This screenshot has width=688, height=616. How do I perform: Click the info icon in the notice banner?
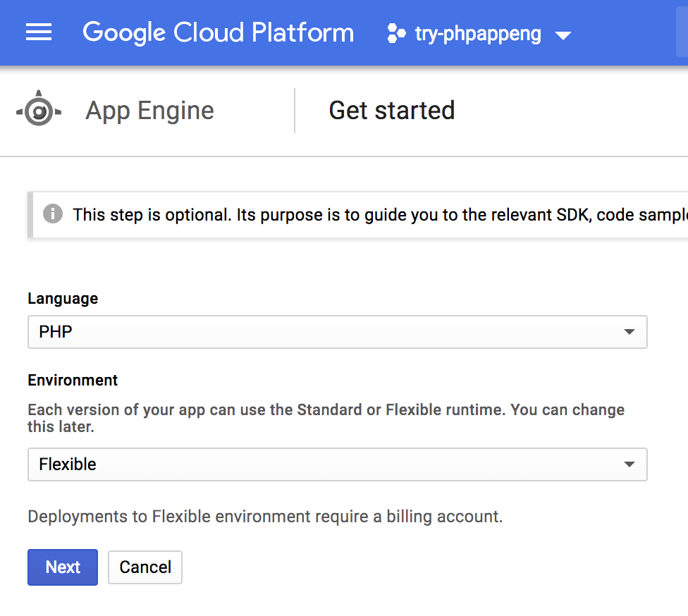click(52, 214)
